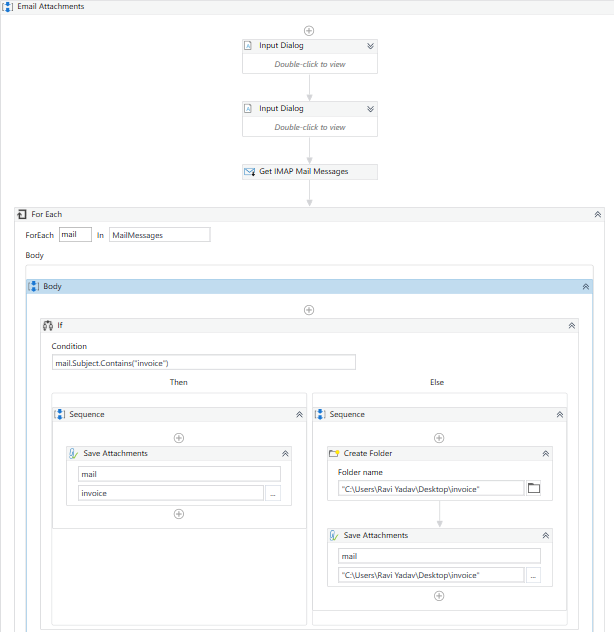614x632 pixels.
Task: Click Else Save Attachments folder path field
Action: (431, 575)
